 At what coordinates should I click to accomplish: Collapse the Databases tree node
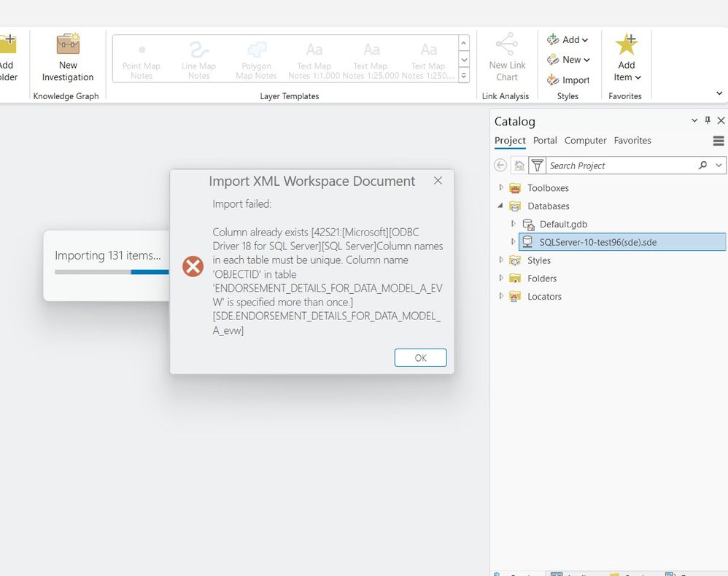pyautogui.click(x=500, y=206)
